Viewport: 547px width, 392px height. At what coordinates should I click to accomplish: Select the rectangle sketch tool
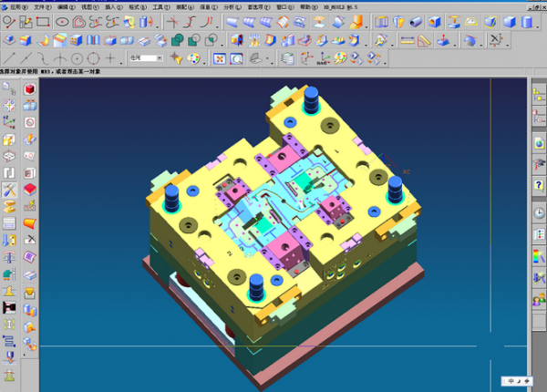pos(43,22)
